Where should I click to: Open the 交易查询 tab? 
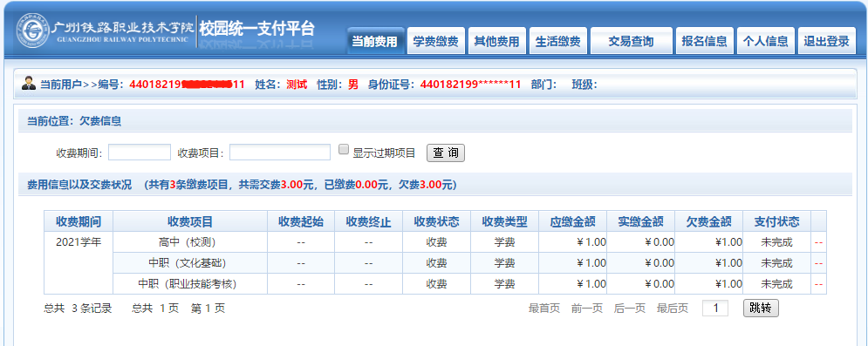[631, 41]
